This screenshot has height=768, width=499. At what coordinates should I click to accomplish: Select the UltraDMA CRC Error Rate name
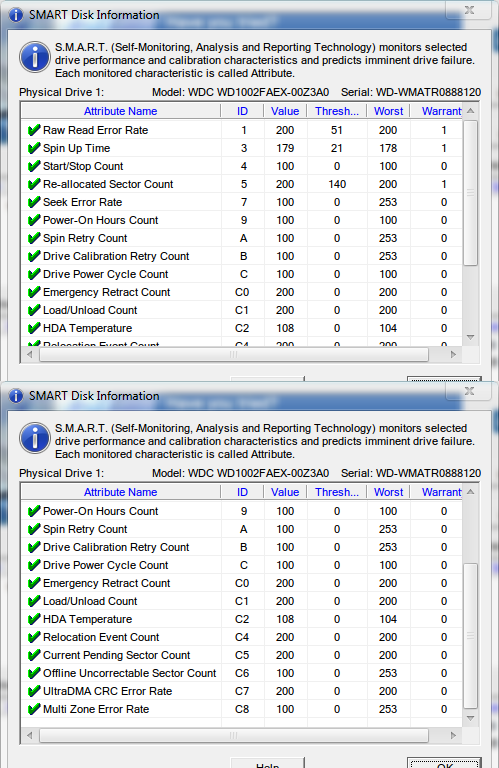pos(107,691)
